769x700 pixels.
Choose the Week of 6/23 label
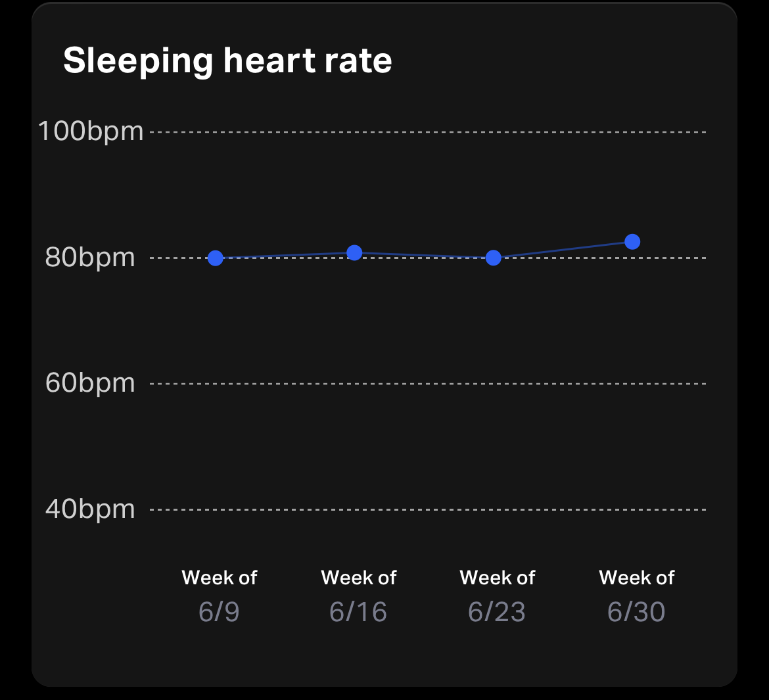[x=497, y=595]
